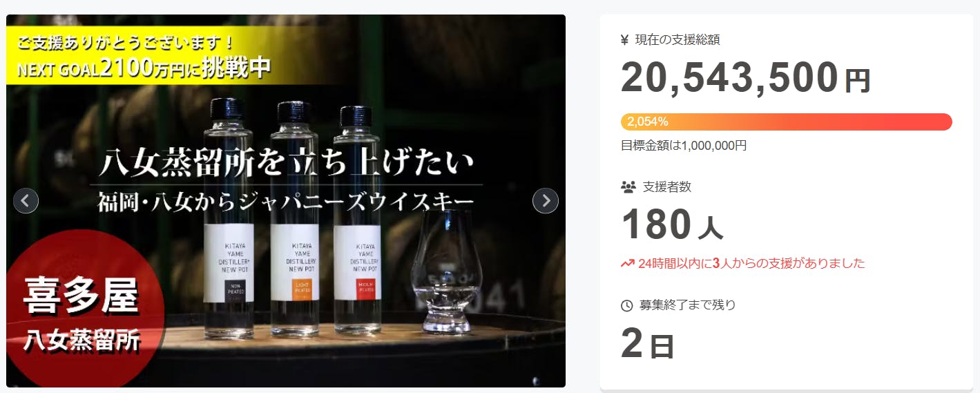Screen dimensions: 980x393
Task: Click the yen icon beside 現在の支援総額
Action: point(625,40)
